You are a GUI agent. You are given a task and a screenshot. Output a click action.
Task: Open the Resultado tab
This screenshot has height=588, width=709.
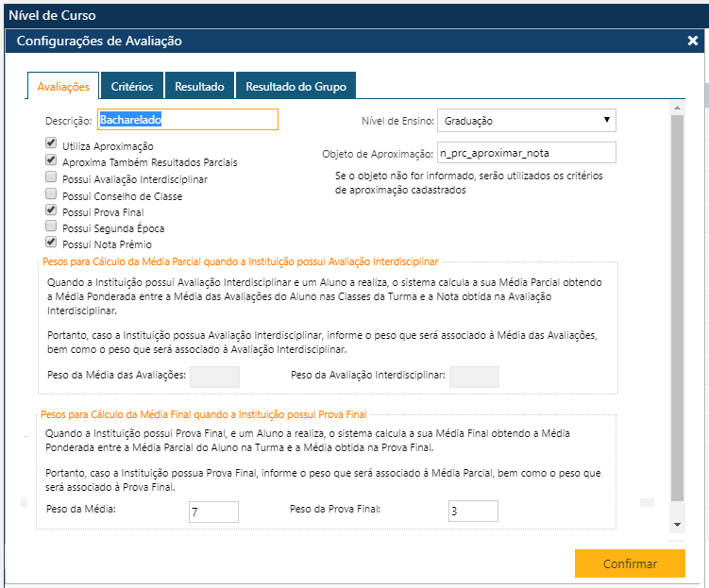(199, 86)
